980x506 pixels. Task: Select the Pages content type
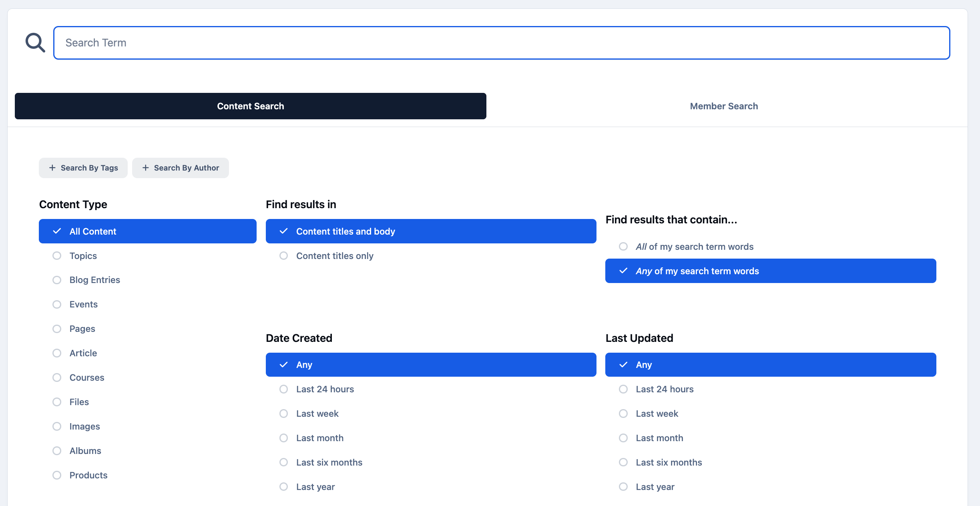coord(148,329)
